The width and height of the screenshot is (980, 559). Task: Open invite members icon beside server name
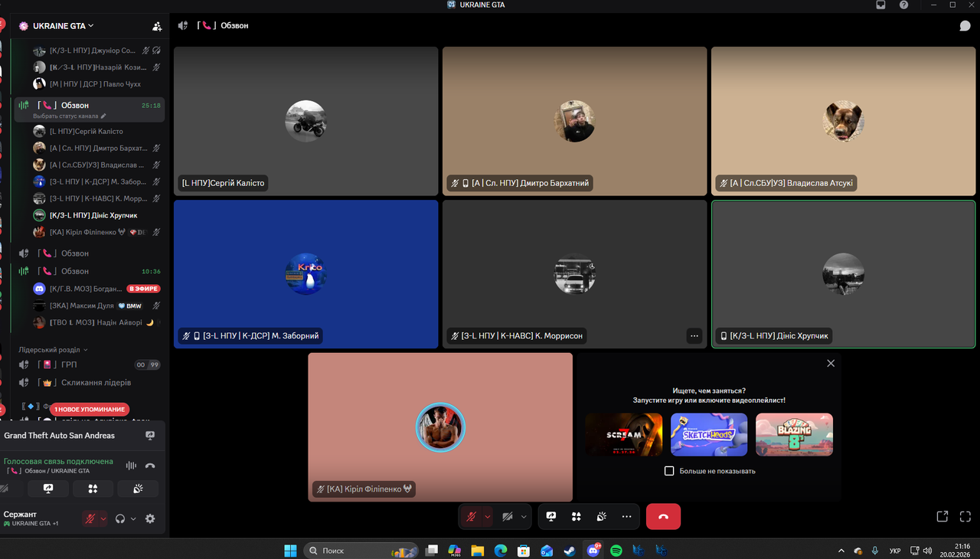pos(157,26)
